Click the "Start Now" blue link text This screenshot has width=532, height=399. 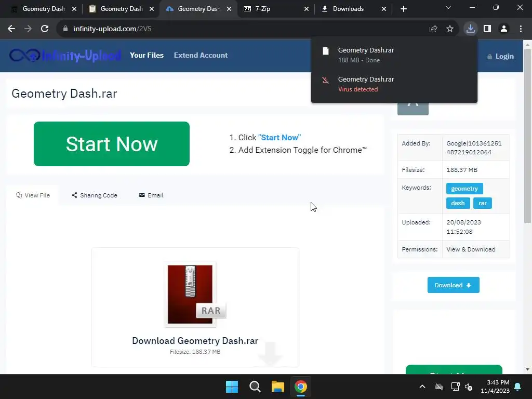click(279, 137)
